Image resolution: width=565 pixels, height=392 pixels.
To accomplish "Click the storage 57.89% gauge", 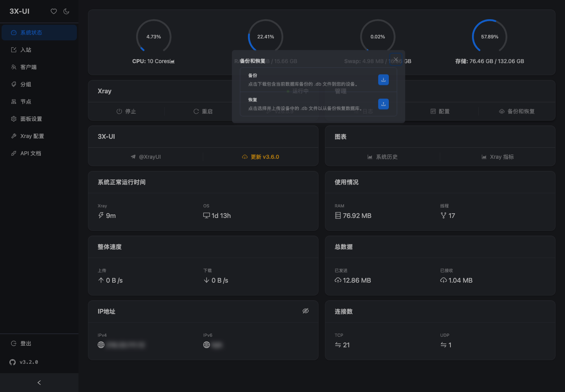I will (490, 37).
